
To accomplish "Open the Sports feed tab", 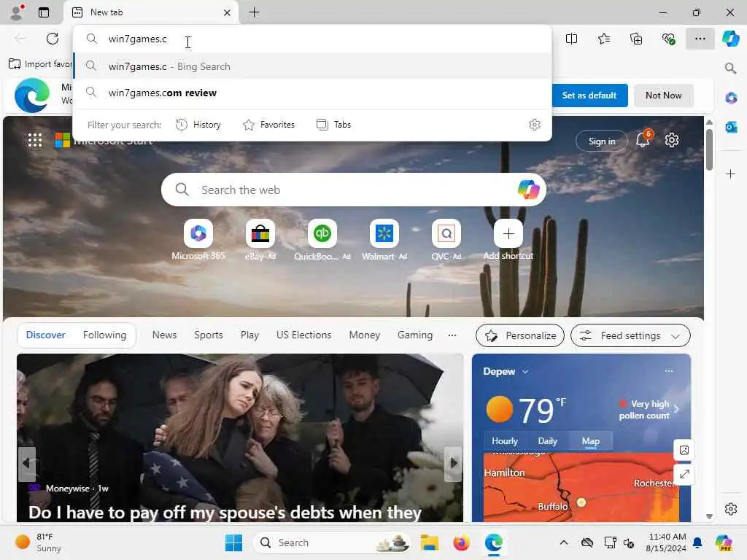I will coord(208,335).
